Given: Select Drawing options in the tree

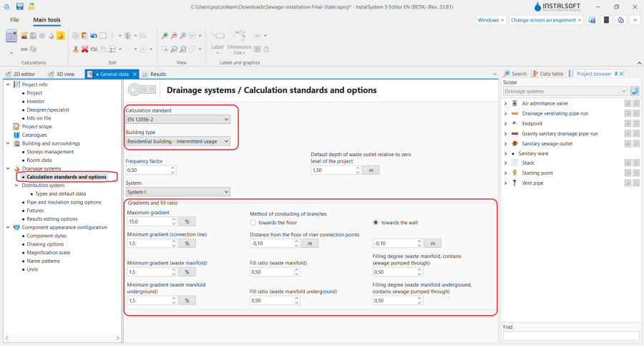Looking at the screenshot, I should (45, 244).
